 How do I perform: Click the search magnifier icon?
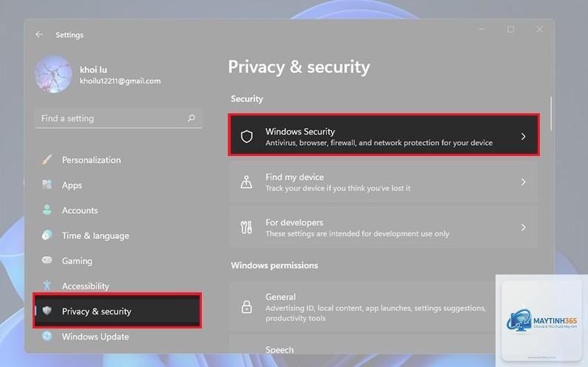tap(192, 118)
